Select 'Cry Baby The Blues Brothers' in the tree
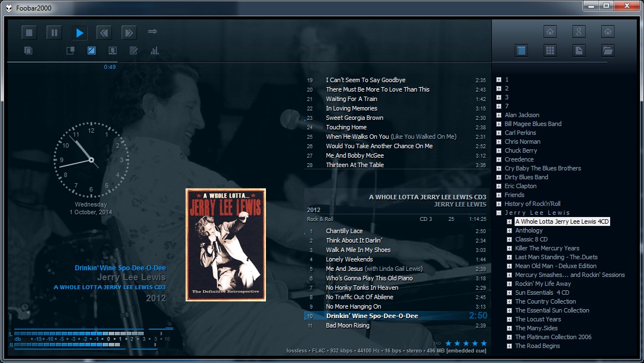 [543, 168]
